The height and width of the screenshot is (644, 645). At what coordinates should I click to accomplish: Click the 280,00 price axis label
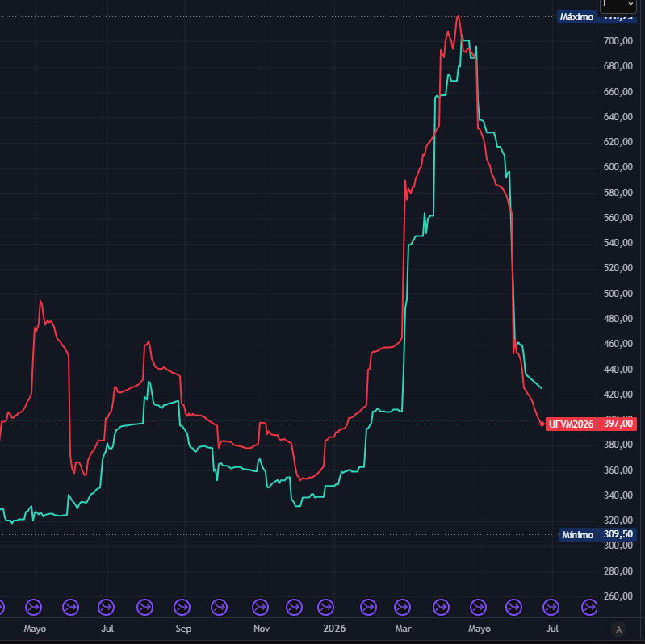click(x=618, y=571)
